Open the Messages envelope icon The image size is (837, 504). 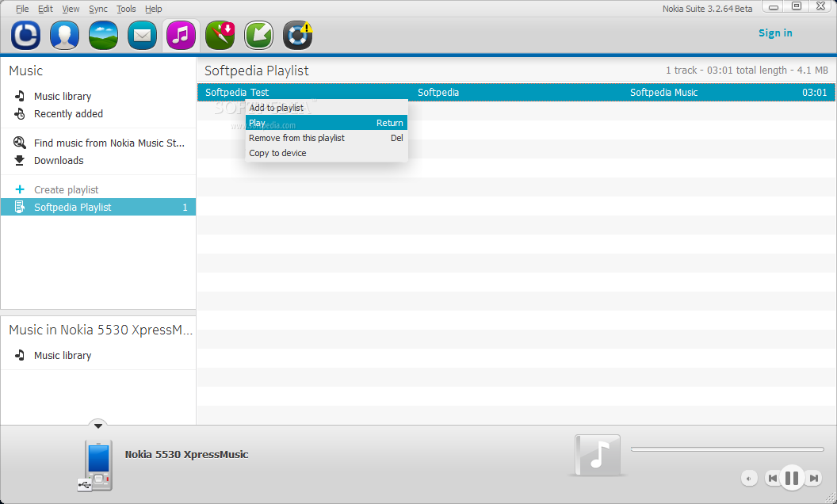(x=142, y=35)
